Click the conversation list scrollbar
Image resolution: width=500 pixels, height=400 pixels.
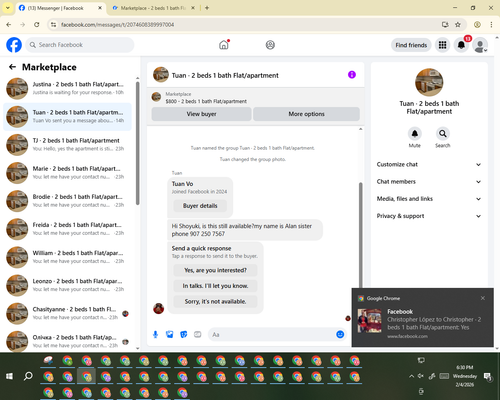(x=138, y=143)
